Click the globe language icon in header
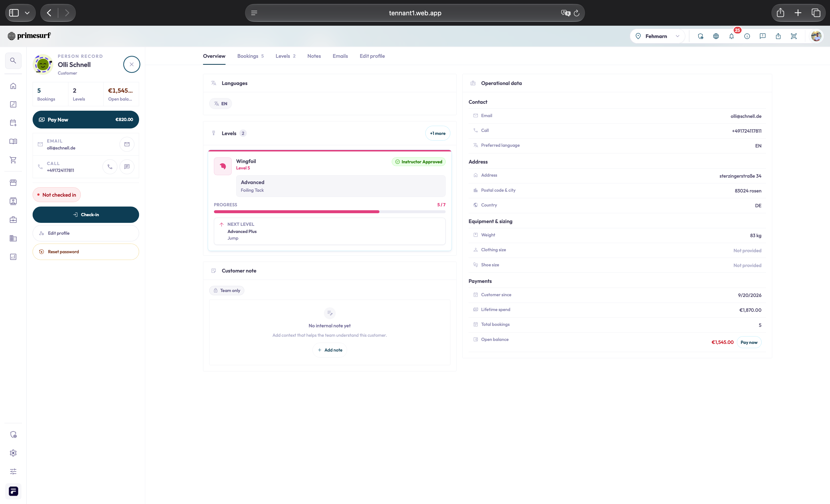 click(x=716, y=36)
